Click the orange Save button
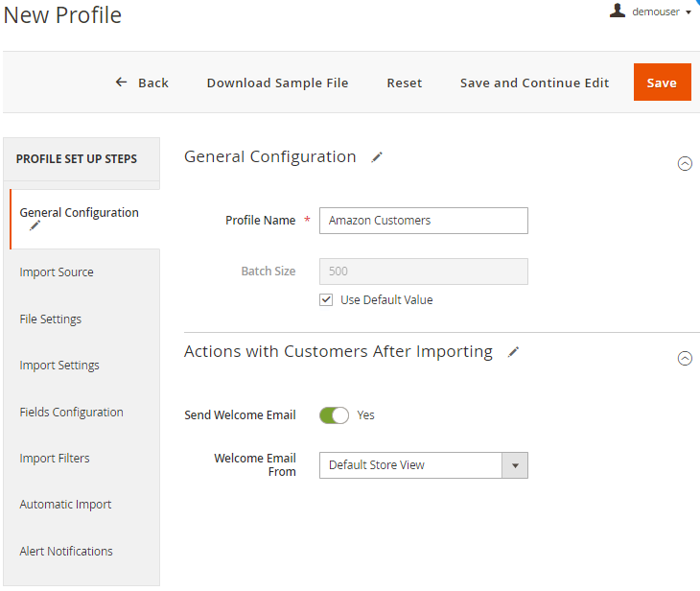The height and width of the screenshot is (591, 700). (x=662, y=83)
